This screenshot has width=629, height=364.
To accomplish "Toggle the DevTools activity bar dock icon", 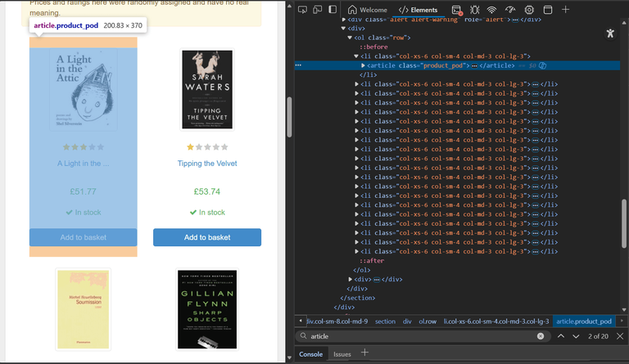I will point(333,10).
